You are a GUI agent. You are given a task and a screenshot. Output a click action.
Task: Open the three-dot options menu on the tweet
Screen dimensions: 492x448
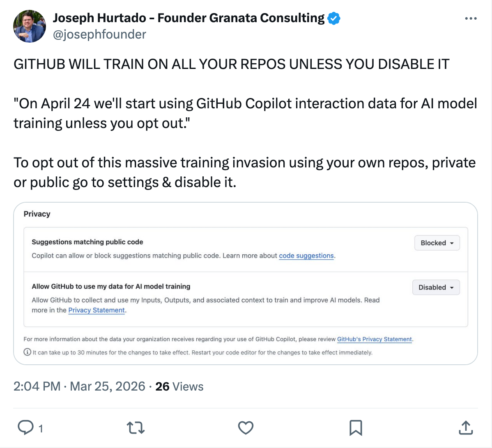coord(471,18)
